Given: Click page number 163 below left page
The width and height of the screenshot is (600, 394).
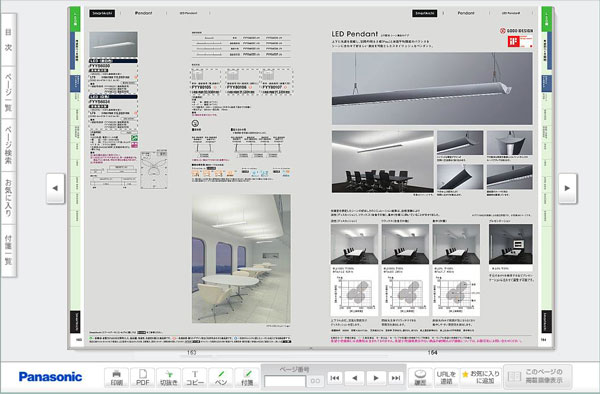Looking at the screenshot, I should [192, 352].
